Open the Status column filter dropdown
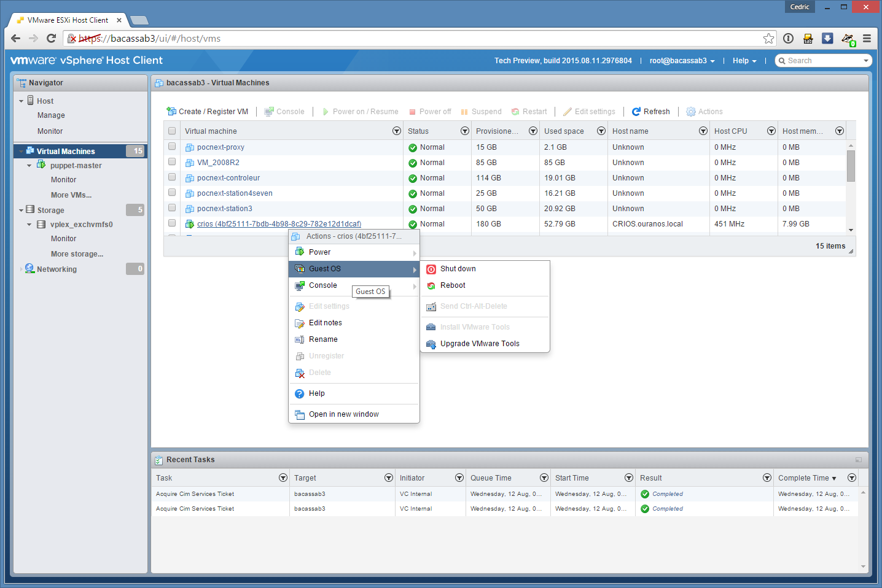Viewport: 882px width, 588px height. (x=464, y=131)
